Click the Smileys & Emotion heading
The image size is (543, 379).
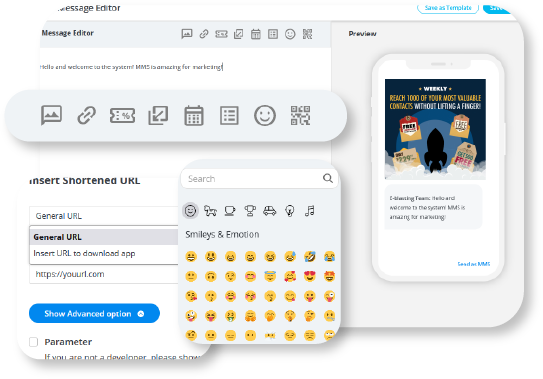coord(222,235)
